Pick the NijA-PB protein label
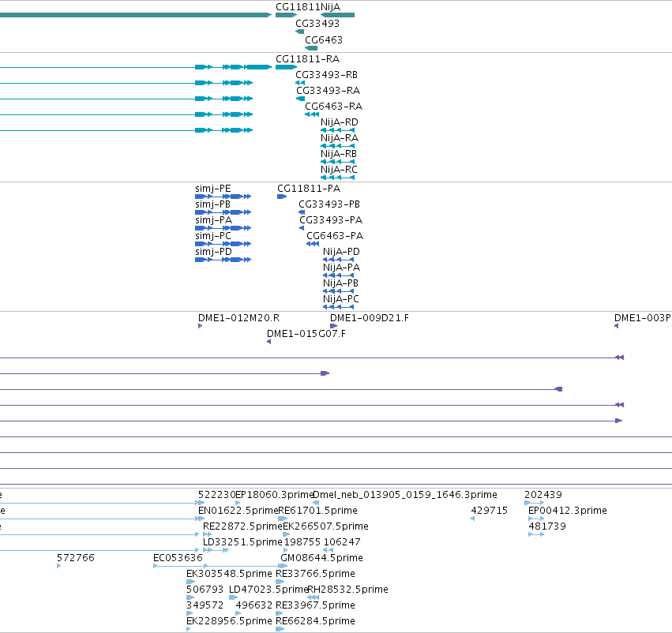 click(x=340, y=283)
